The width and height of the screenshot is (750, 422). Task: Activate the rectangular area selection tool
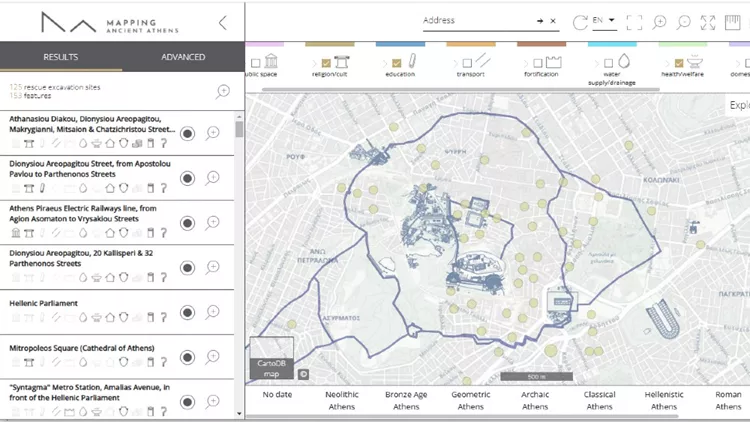click(634, 22)
